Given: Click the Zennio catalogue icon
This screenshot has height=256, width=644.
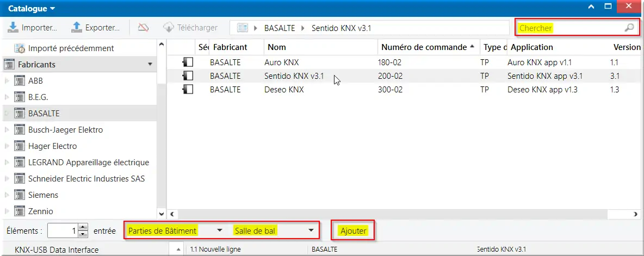Looking at the screenshot, I should tap(19, 211).
